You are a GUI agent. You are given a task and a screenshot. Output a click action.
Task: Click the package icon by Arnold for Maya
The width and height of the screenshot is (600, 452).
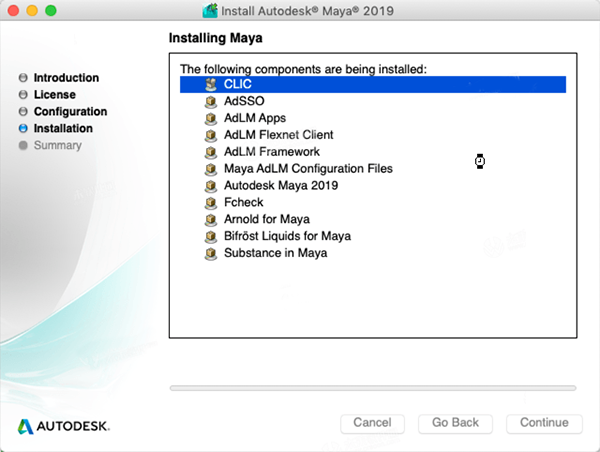210,219
